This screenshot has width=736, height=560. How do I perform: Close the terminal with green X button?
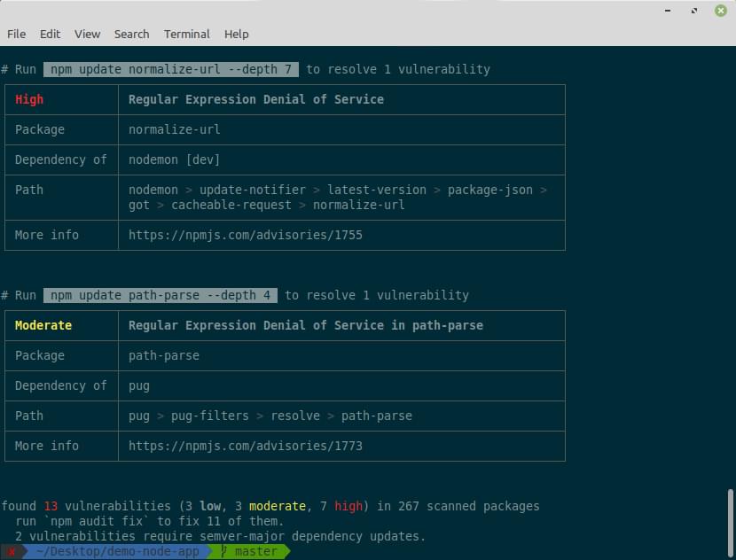click(720, 11)
